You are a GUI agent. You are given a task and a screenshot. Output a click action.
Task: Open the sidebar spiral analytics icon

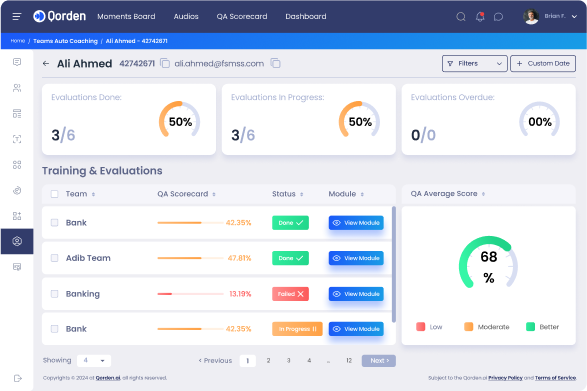coord(17,190)
